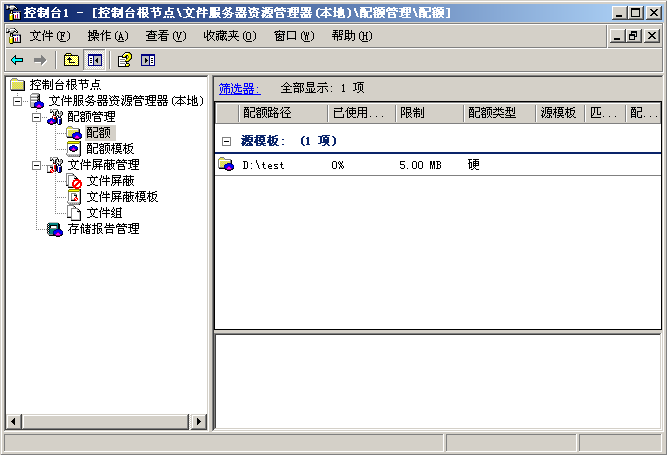Image resolution: width=667 pixels, height=455 pixels.
Task: Select 文件屏蔽 in the tree
Action: tap(110, 181)
